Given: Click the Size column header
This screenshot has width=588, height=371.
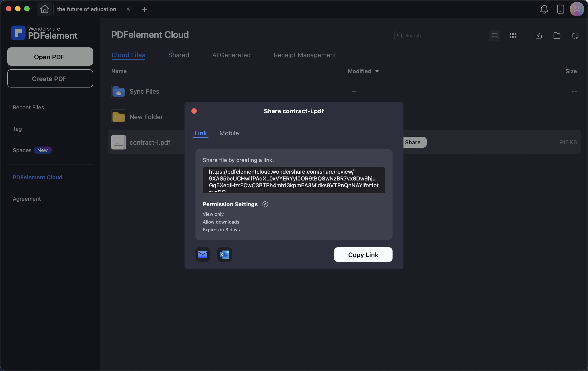Looking at the screenshot, I should (571, 71).
